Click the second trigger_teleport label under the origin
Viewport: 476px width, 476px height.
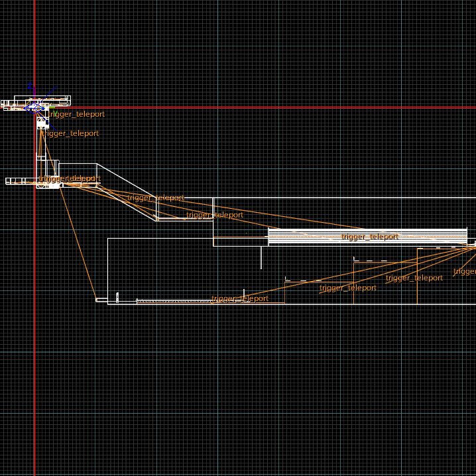point(71,133)
